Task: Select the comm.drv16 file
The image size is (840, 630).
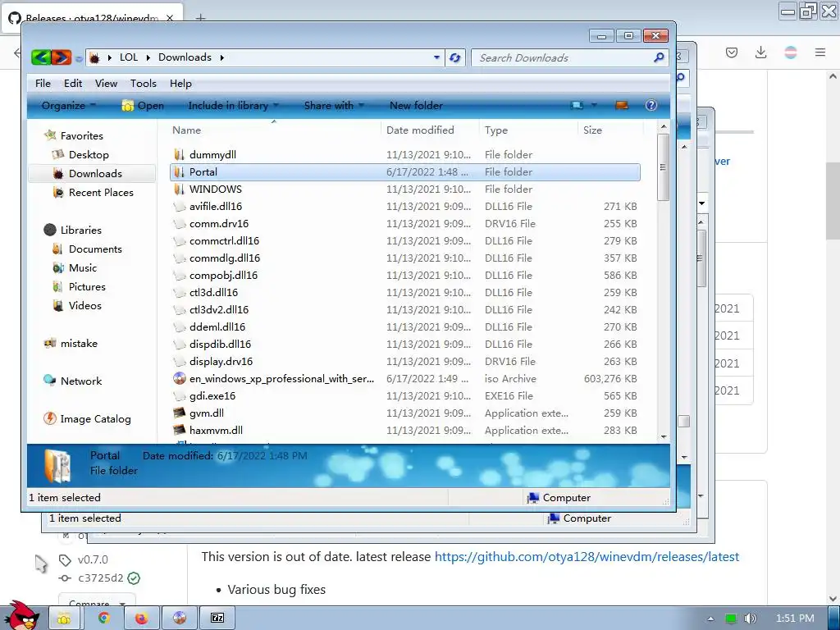Action: pyautogui.click(x=218, y=223)
